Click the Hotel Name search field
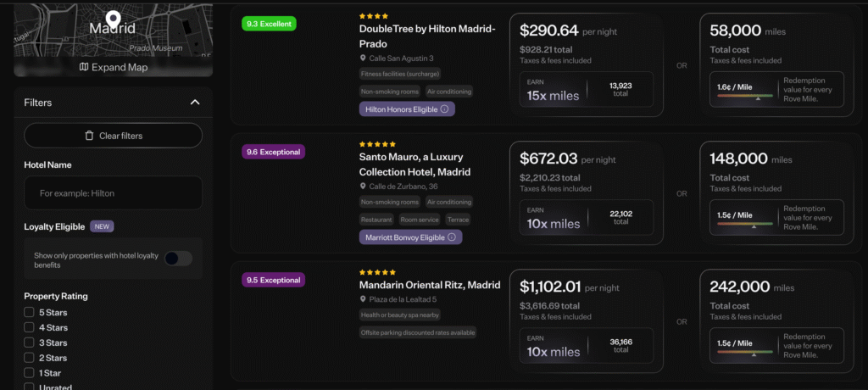 113,193
